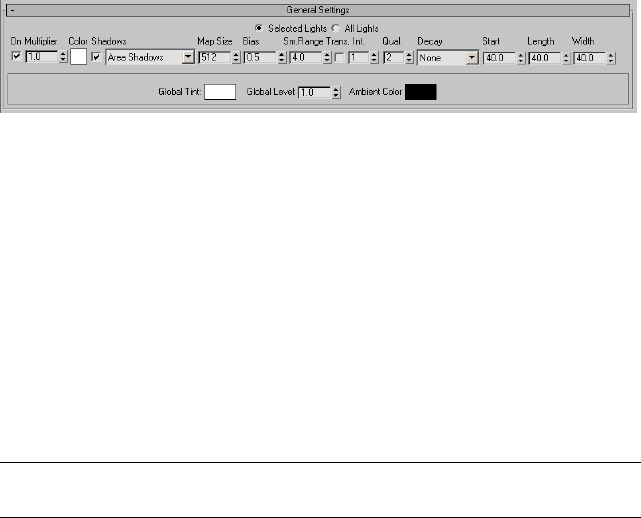Click the Qual. value field
641x518 pixels.
pos(394,57)
